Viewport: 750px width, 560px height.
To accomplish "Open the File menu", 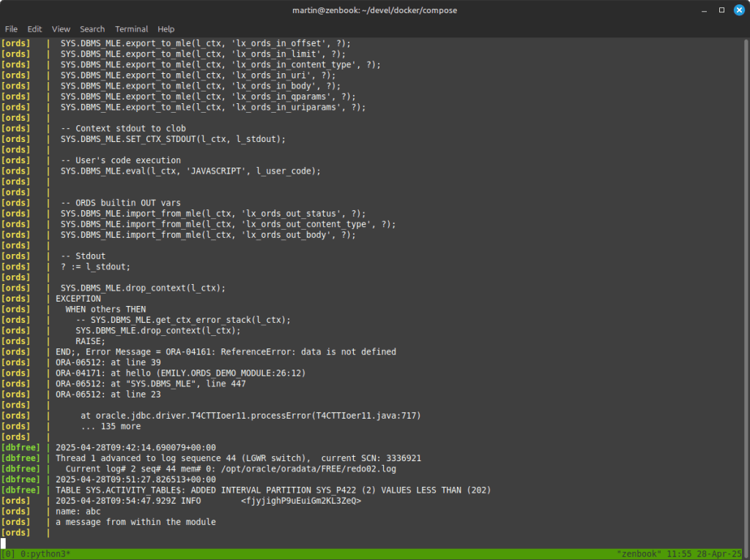I will (x=11, y=29).
